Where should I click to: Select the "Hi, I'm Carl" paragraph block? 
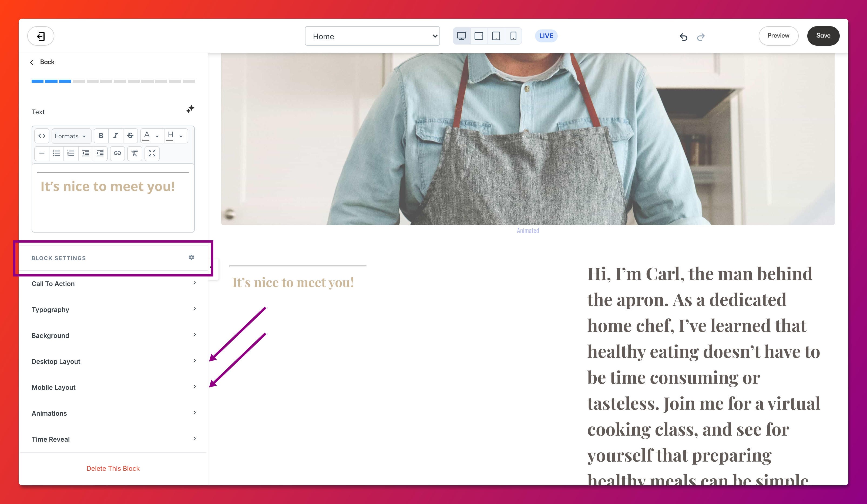click(704, 375)
